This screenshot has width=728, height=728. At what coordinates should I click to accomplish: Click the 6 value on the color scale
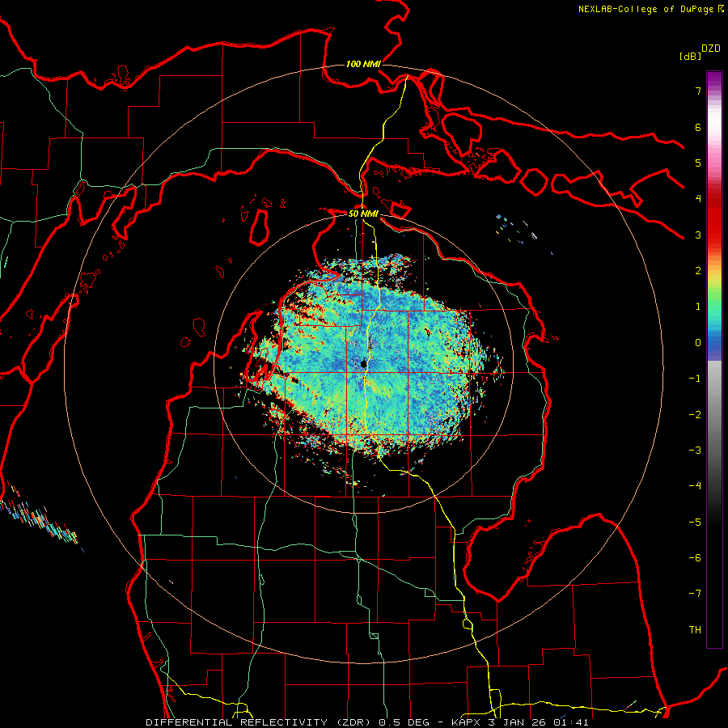[x=698, y=127]
